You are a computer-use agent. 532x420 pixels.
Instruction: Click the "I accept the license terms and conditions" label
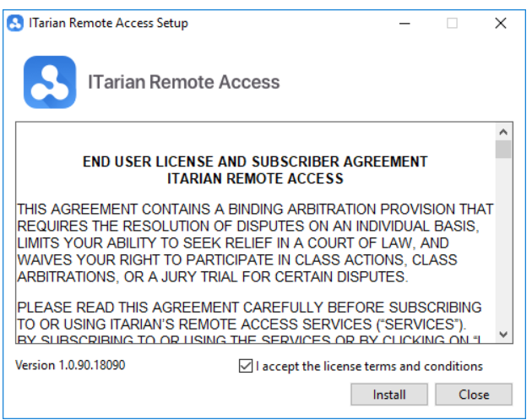pyautogui.click(x=369, y=366)
